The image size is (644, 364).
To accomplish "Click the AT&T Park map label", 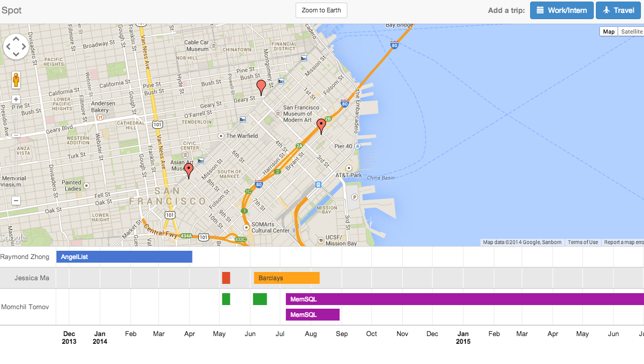I will pyautogui.click(x=349, y=175).
